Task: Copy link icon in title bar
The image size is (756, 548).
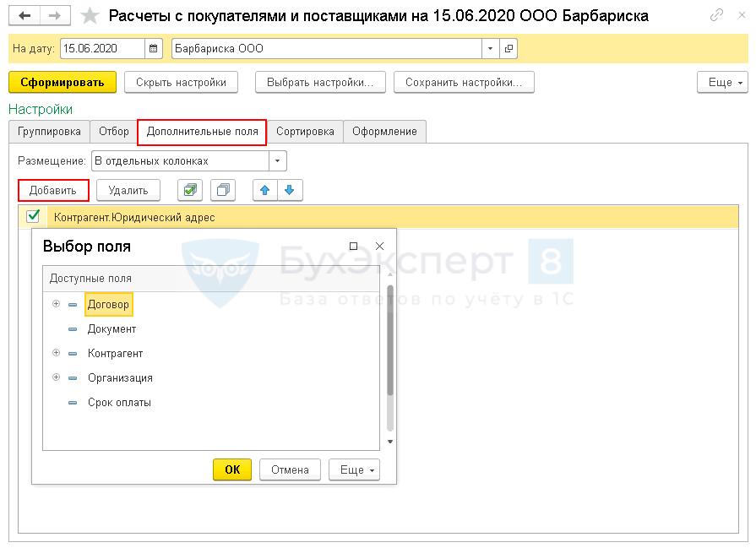Action: click(x=716, y=15)
